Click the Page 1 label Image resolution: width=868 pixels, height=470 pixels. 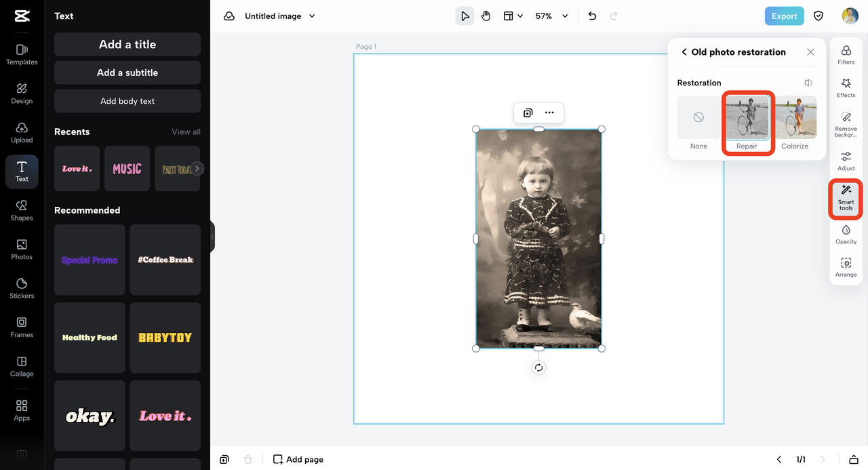366,47
